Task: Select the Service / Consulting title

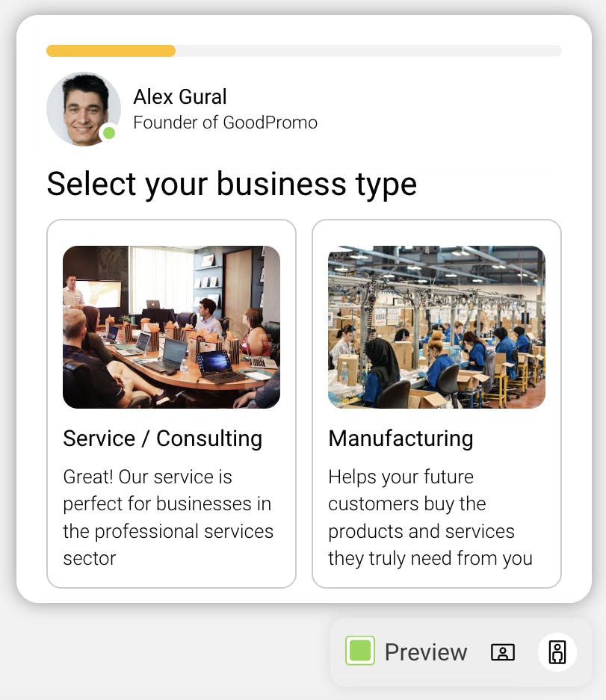Action: tap(162, 439)
